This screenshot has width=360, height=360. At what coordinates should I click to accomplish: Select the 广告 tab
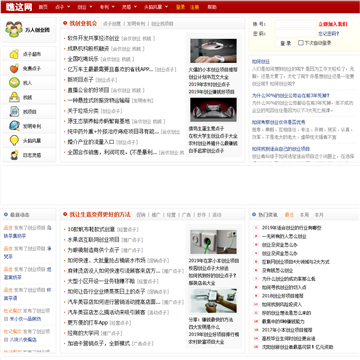tap(186, 215)
